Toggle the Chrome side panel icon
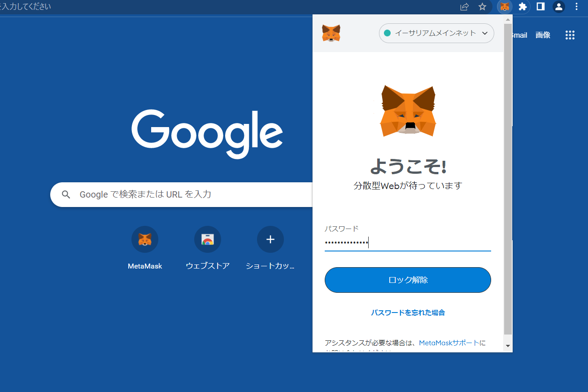The width and height of the screenshot is (588, 392). click(x=540, y=7)
